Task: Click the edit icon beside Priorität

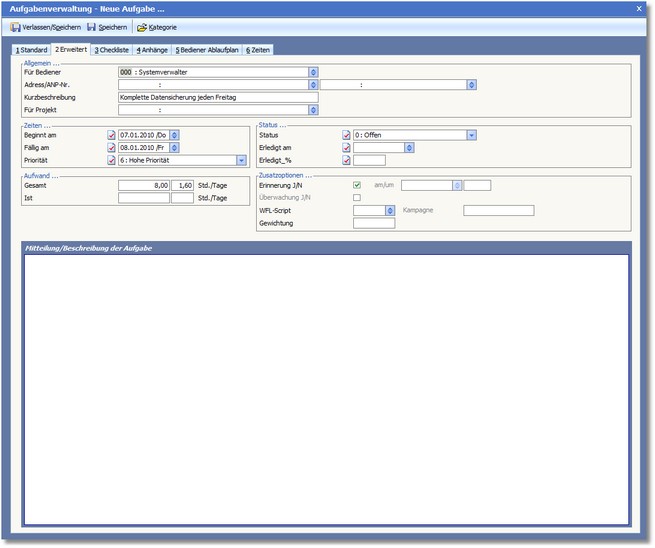Action: point(111,160)
